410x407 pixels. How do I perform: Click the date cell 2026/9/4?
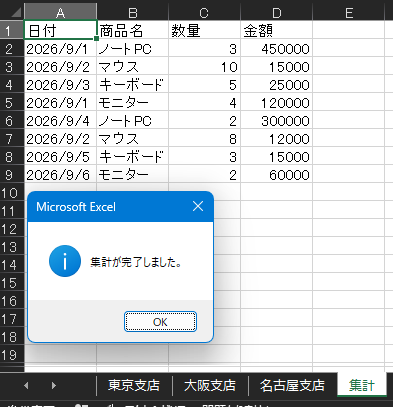pyautogui.click(x=60, y=121)
